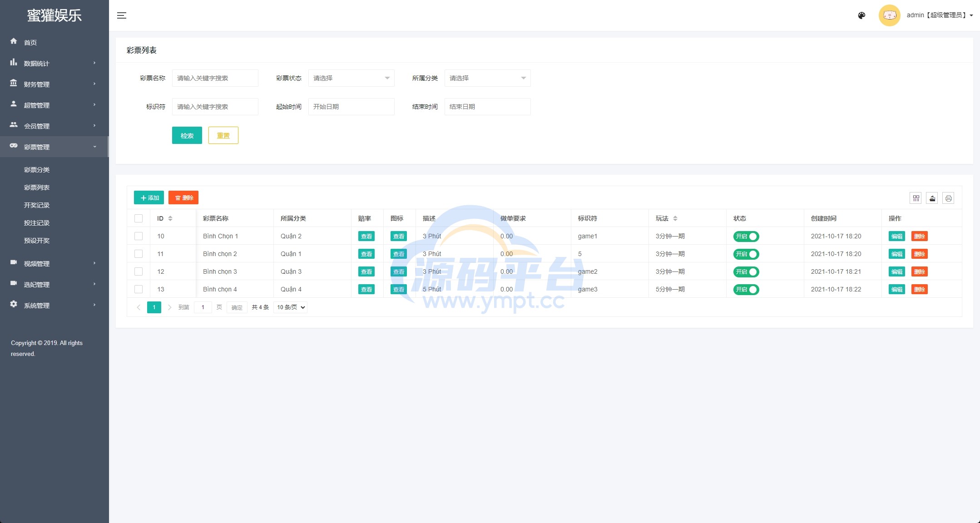The image size is (980, 523).
Task: Toggle 开启 switch for game2 row
Action: 746,272
